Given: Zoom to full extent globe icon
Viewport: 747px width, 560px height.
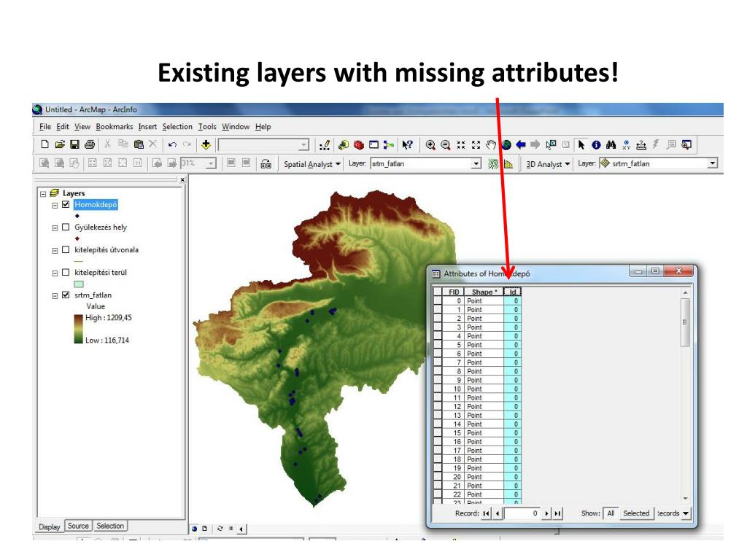Looking at the screenshot, I should [506, 145].
